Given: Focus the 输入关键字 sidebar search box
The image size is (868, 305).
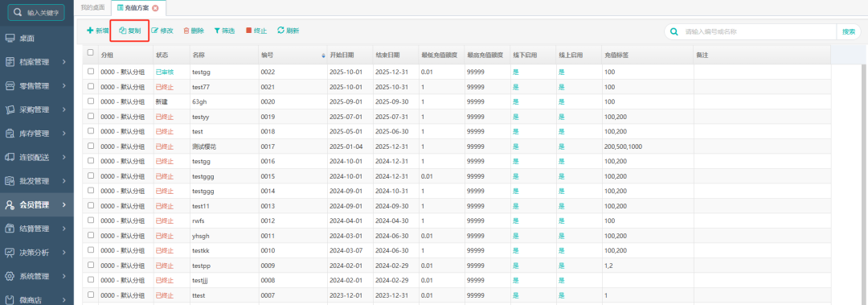Looking at the screenshot, I should 36,12.
